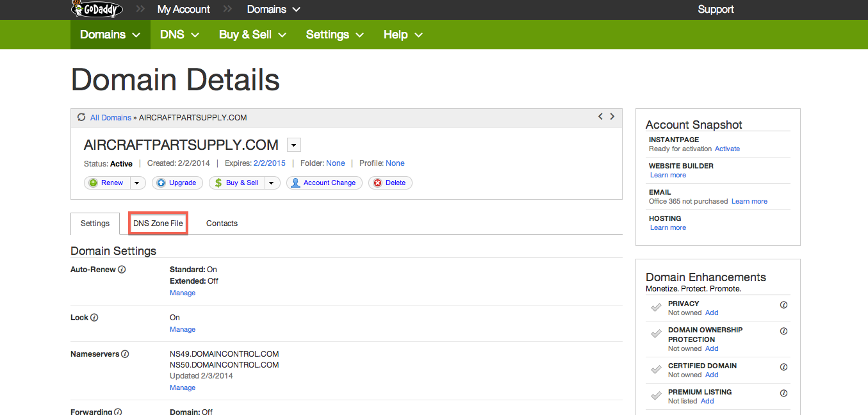Click the Nameservers info icon
868x415 pixels.
coord(125,354)
